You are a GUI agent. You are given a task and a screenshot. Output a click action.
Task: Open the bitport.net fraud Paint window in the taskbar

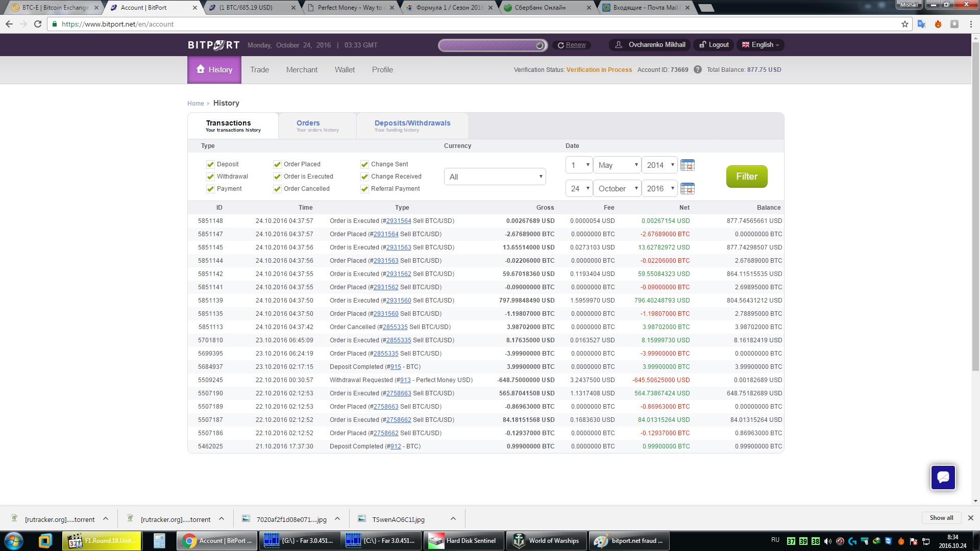629,541
